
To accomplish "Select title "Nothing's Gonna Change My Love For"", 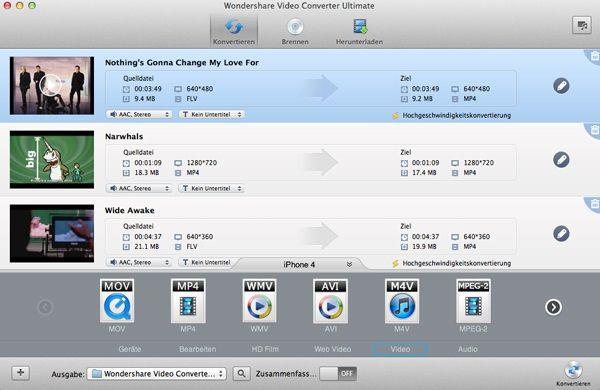I will (x=182, y=62).
